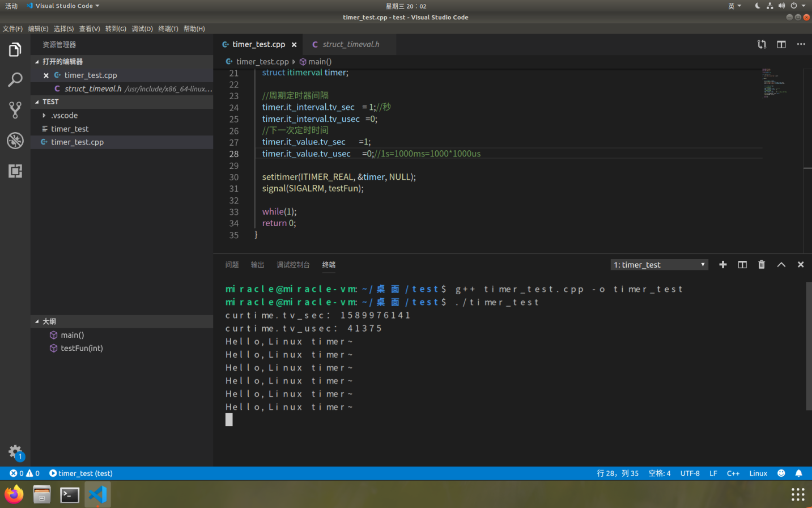Image resolution: width=812 pixels, height=508 pixels.
Task: Open the Source Control view
Action: (x=15, y=110)
